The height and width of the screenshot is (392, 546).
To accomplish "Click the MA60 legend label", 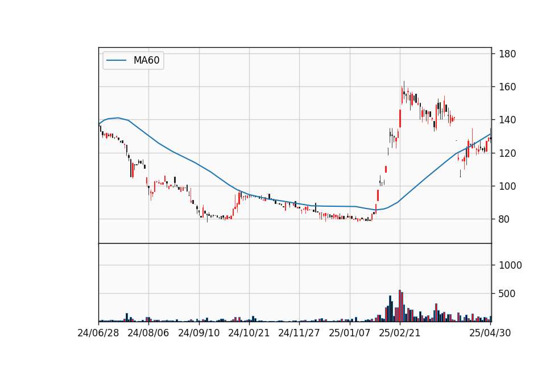I will tap(146, 60).
